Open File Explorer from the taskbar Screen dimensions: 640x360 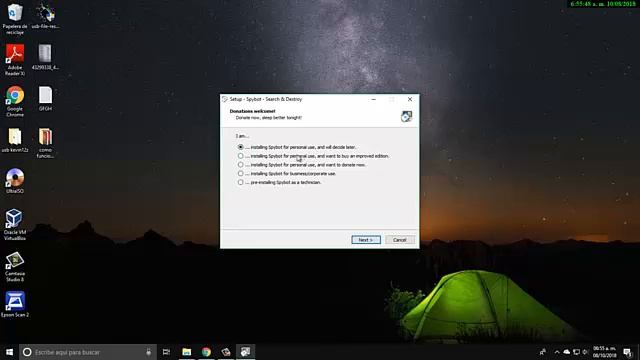pyautogui.click(x=187, y=352)
